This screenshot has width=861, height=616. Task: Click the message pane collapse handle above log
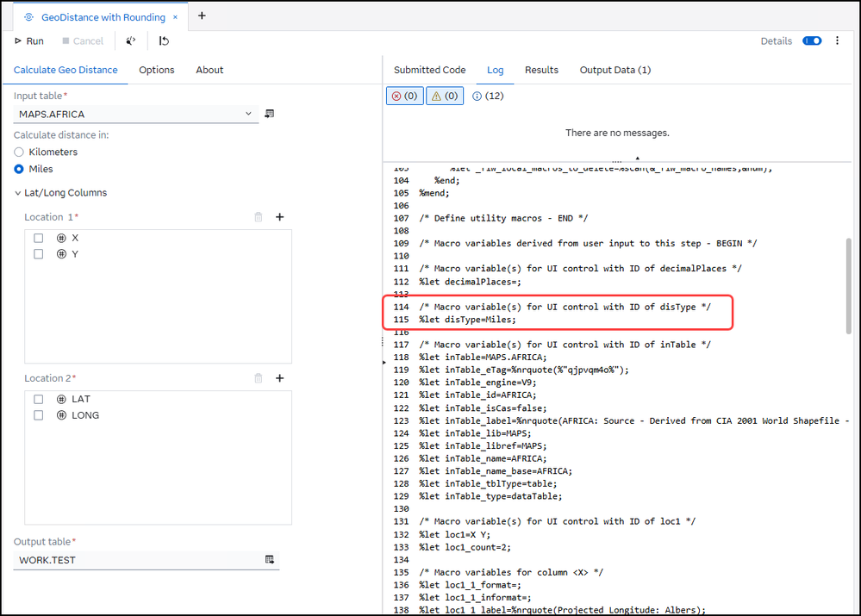tap(637, 159)
